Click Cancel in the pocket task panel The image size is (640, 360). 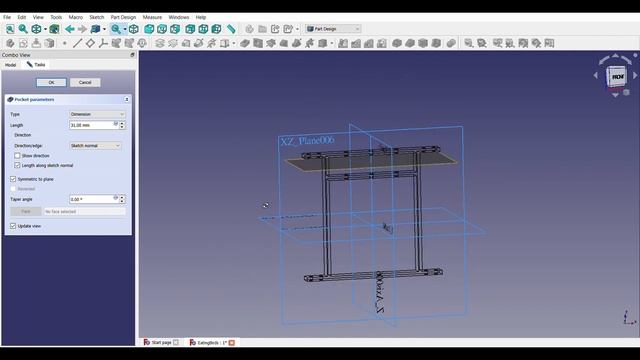coord(85,82)
